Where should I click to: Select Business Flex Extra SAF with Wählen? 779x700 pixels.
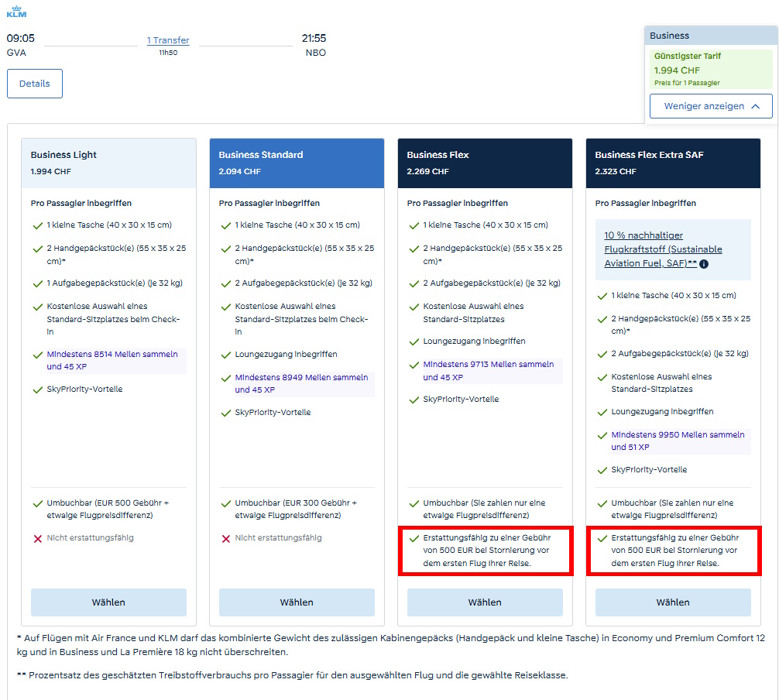click(x=673, y=602)
